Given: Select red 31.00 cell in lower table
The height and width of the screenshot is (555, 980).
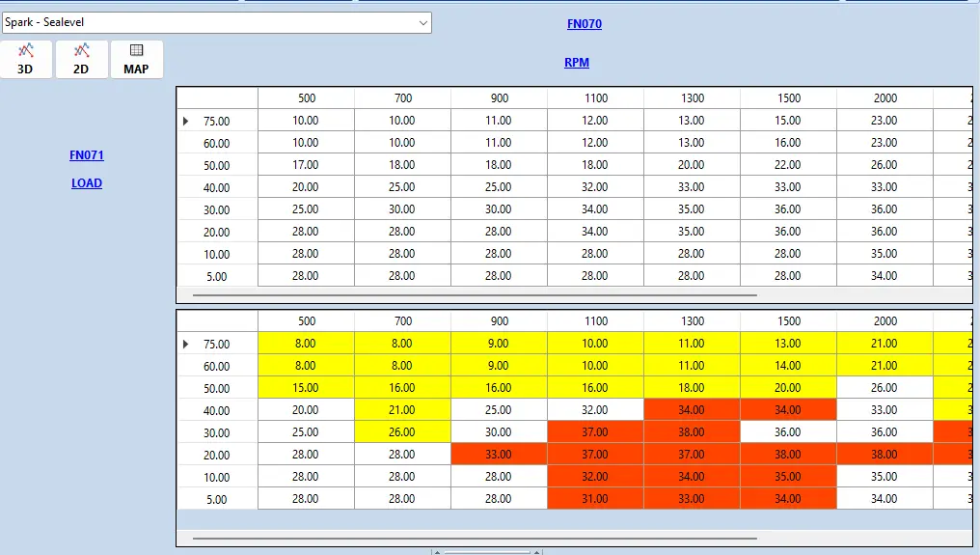Looking at the screenshot, I should [x=596, y=499].
